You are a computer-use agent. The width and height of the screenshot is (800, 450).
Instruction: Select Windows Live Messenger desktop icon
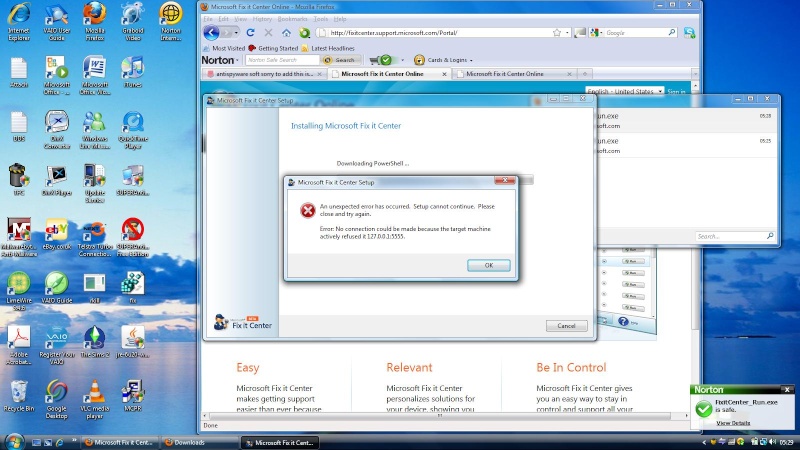click(x=94, y=130)
